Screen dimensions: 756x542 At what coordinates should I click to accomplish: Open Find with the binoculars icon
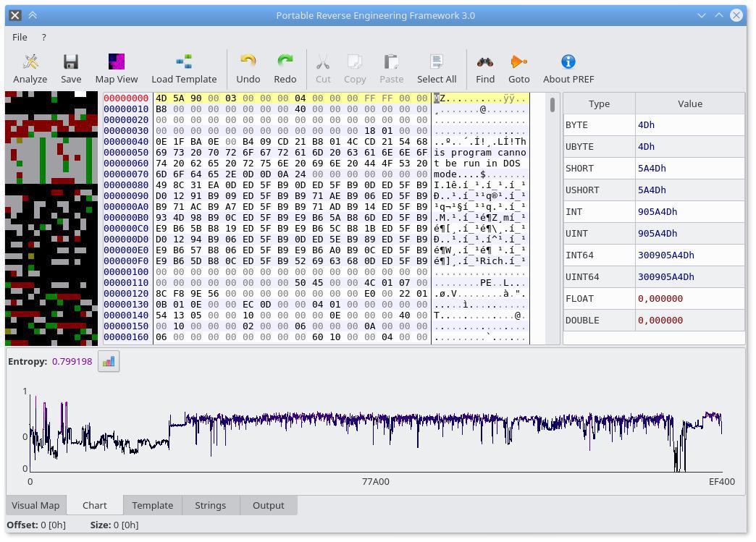click(x=485, y=69)
